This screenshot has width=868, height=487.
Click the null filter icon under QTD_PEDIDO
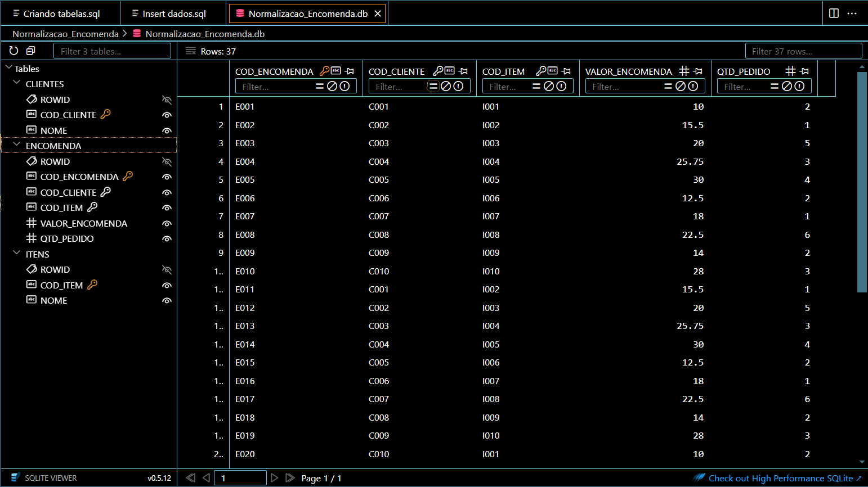(787, 86)
